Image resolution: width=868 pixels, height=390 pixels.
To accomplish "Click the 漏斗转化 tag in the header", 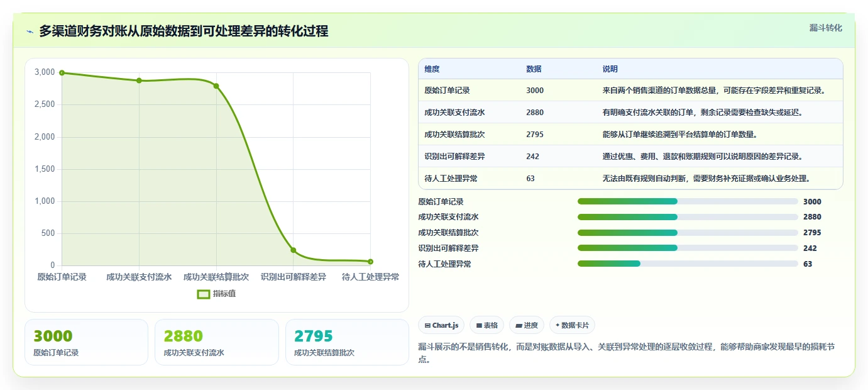I will (825, 28).
